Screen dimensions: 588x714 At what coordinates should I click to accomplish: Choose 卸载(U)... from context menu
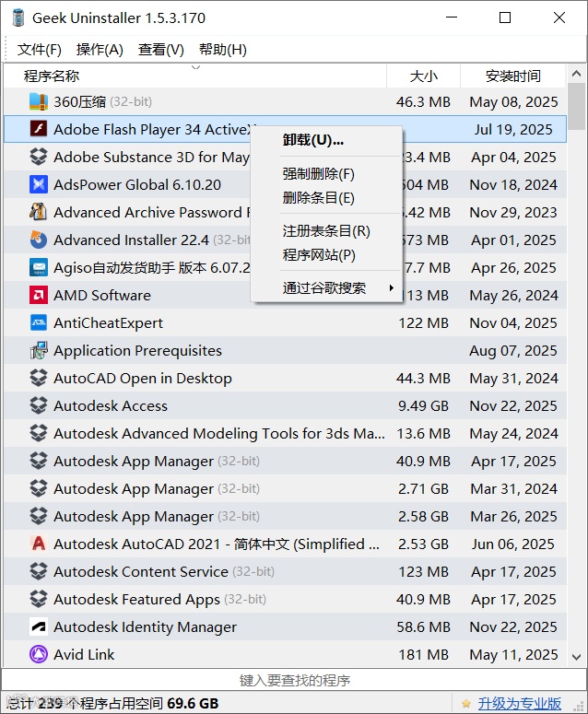pyautogui.click(x=326, y=140)
